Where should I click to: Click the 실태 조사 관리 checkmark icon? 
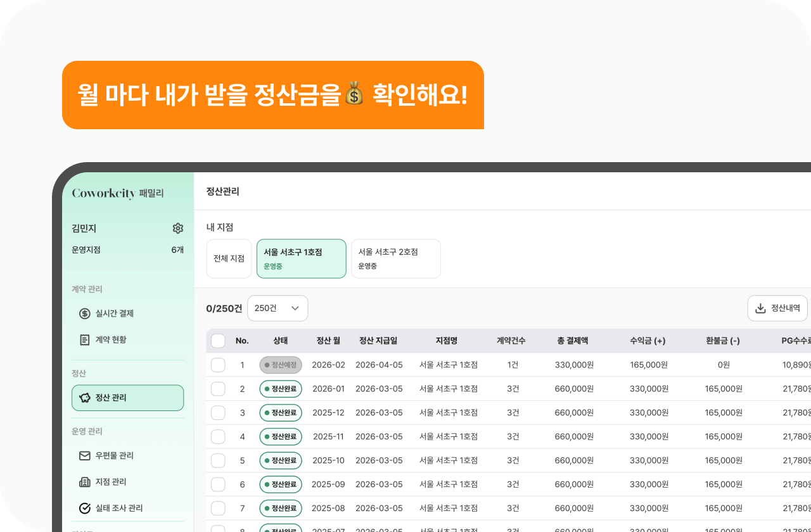(x=85, y=508)
